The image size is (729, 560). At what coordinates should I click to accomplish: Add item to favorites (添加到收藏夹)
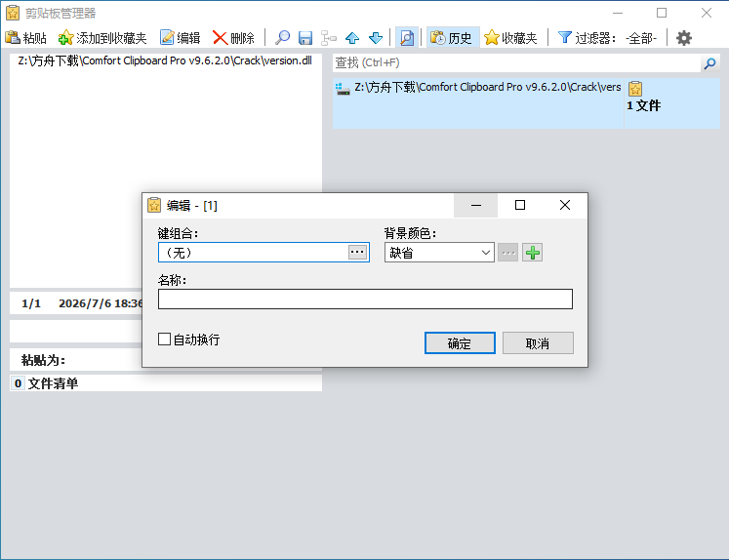coord(102,38)
